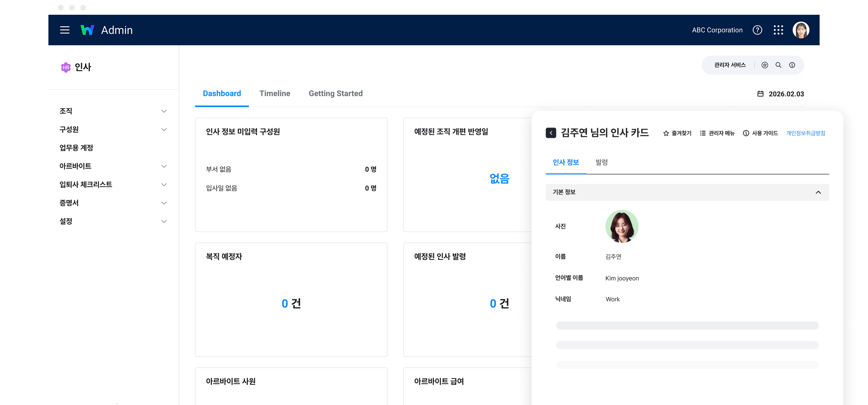Screen dimensions: 868x405
Task: Open the Getting Started tab
Action: point(335,93)
